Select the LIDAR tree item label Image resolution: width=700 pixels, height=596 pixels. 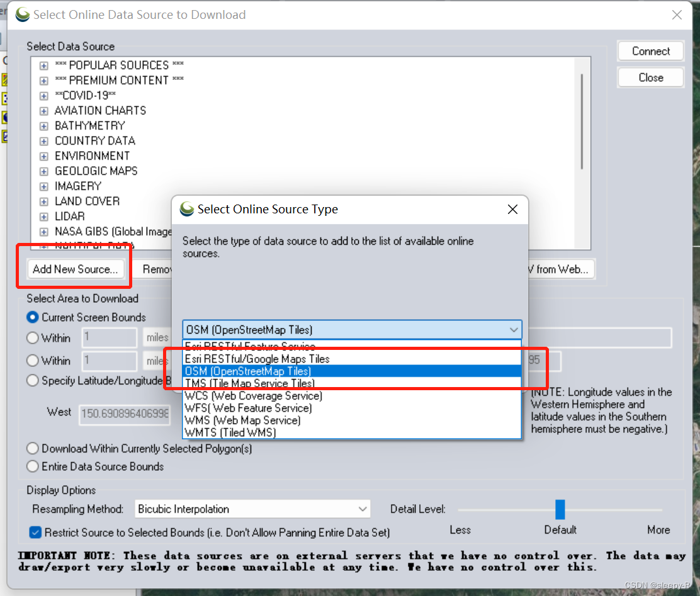point(70,216)
